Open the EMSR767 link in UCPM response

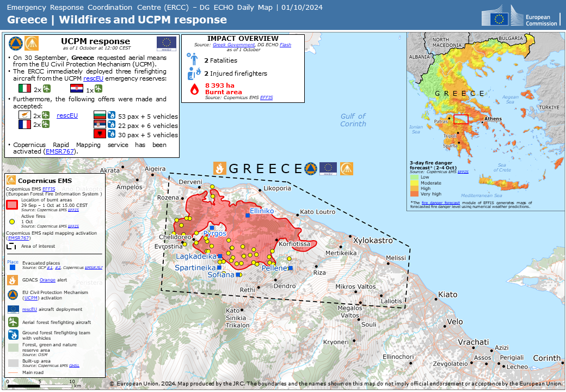(x=60, y=151)
